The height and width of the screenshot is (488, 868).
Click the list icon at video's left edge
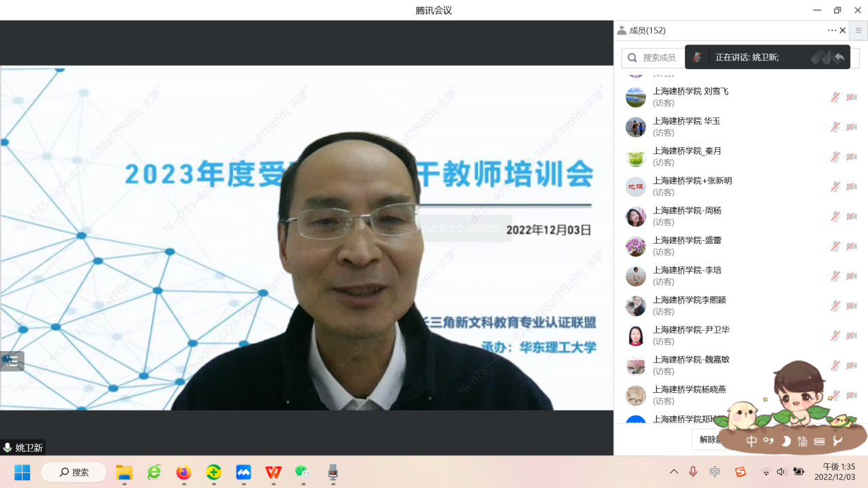(x=12, y=361)
